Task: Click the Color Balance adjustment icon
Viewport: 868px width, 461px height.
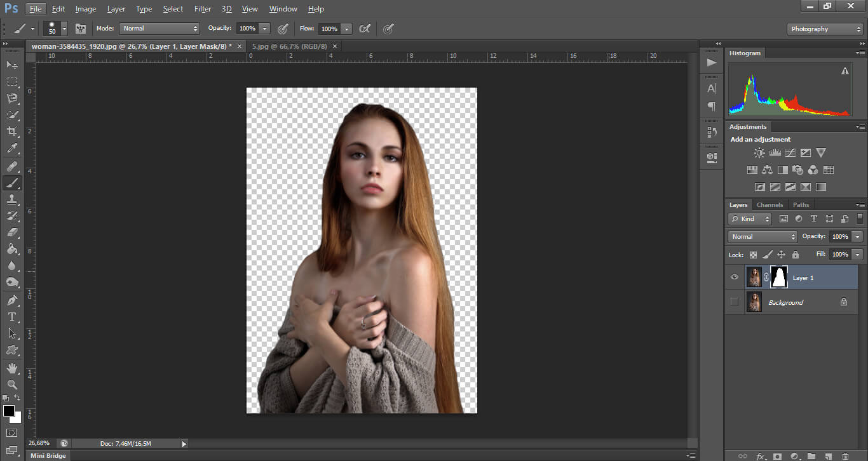Action: tap(767, 170)
